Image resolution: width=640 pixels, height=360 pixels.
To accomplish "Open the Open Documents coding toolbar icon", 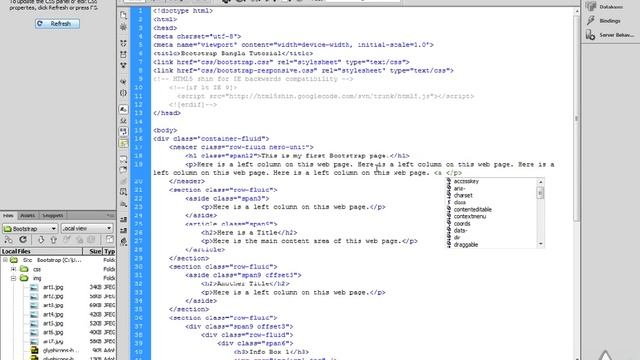I will pyautogui.click(x=123, y=15).
